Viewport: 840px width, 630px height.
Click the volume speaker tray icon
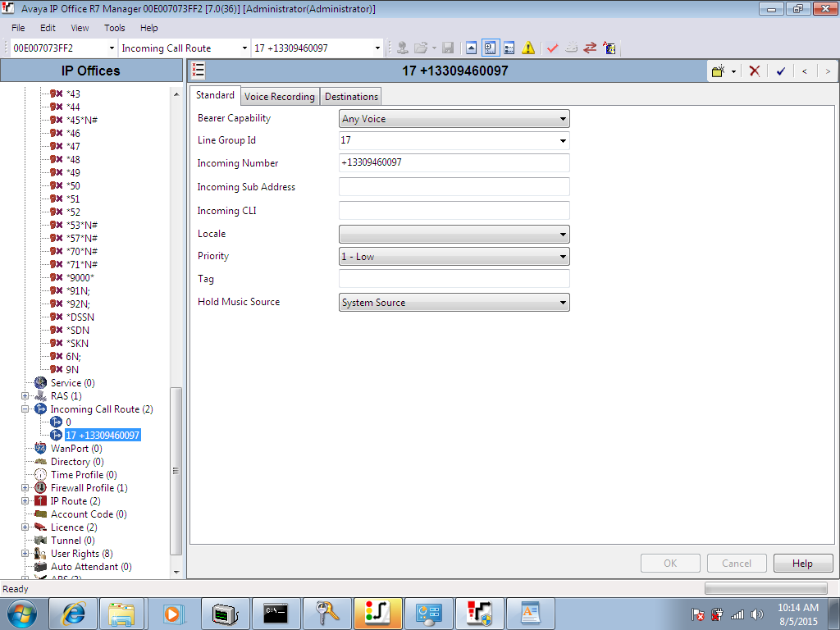pos(757,614)
